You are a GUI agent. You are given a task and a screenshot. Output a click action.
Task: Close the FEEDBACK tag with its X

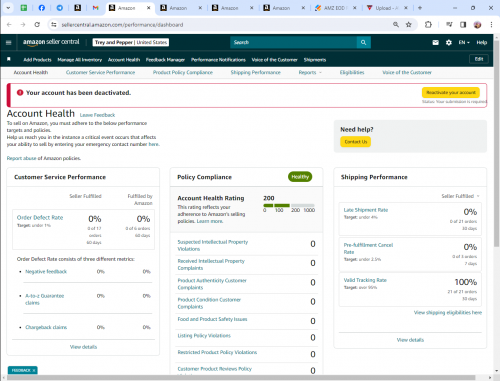click(x=34, y=370)
